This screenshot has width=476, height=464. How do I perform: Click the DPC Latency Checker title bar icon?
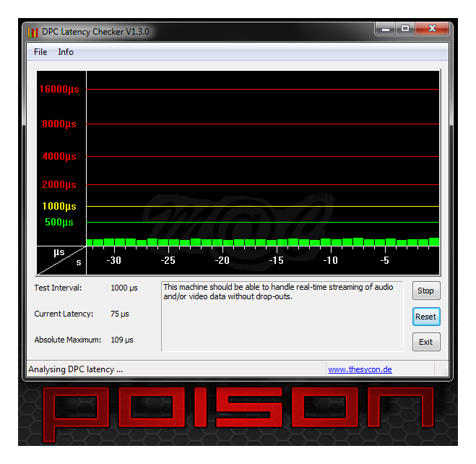33,32
